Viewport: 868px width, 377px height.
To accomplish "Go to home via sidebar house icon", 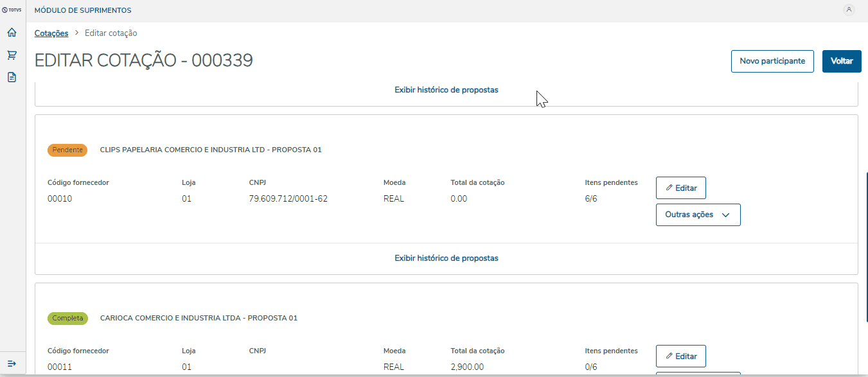I will 12,33.
